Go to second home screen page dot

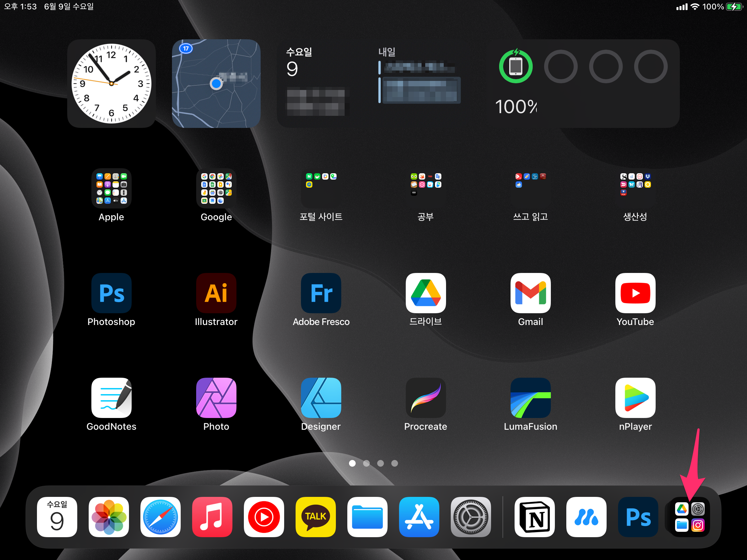[366, 463]
